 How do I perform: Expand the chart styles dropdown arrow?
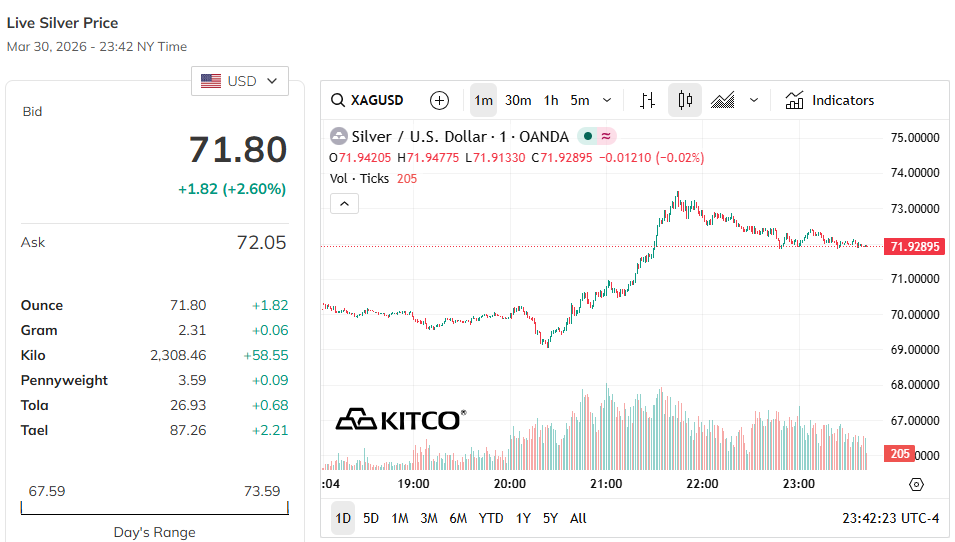tap(754, 100)
